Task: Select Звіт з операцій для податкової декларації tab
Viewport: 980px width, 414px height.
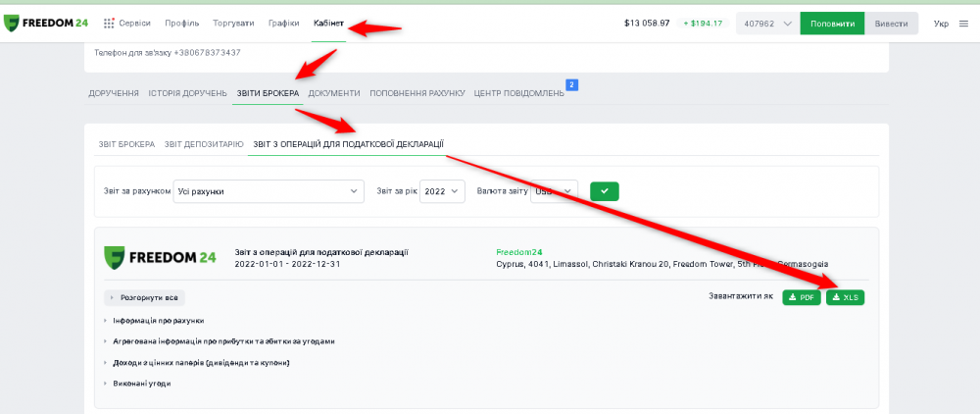Action: click(x=346, y=144)
